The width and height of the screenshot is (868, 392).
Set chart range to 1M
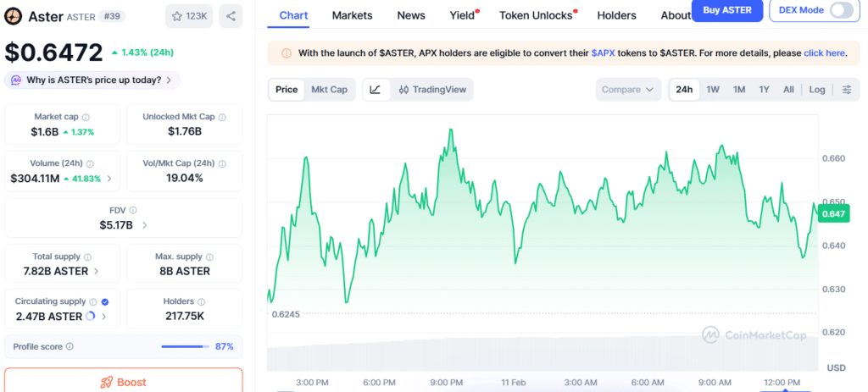pyautogui.click(x=739, y=90)
